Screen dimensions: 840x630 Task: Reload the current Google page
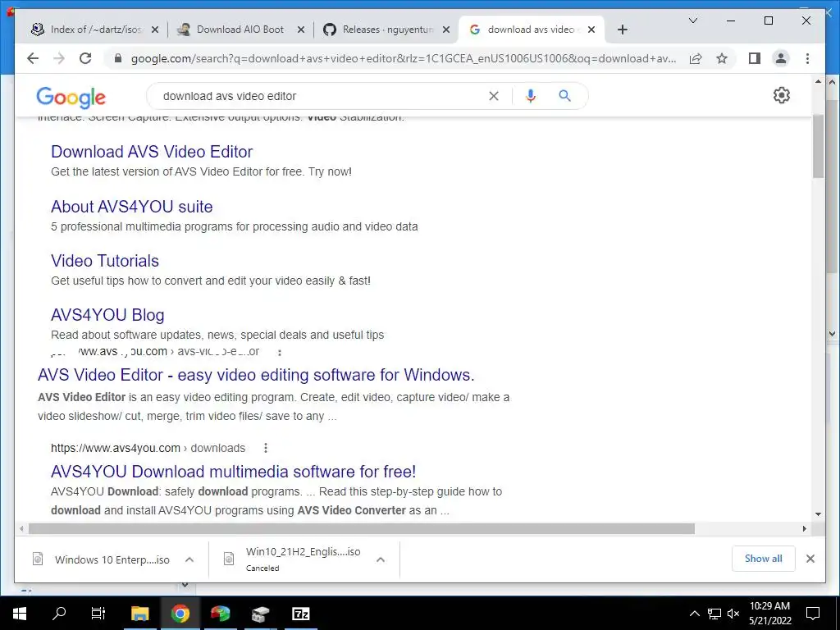(85, 58)
